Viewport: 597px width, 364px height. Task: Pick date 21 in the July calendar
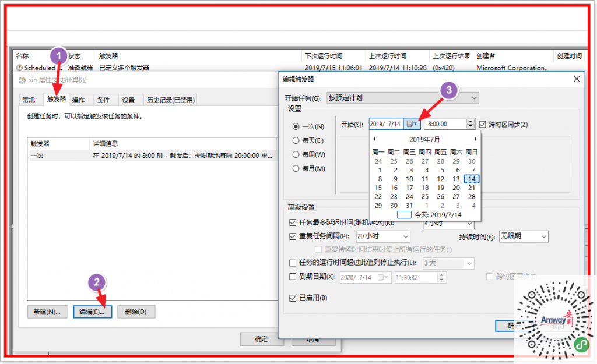(x=472, y=188)
